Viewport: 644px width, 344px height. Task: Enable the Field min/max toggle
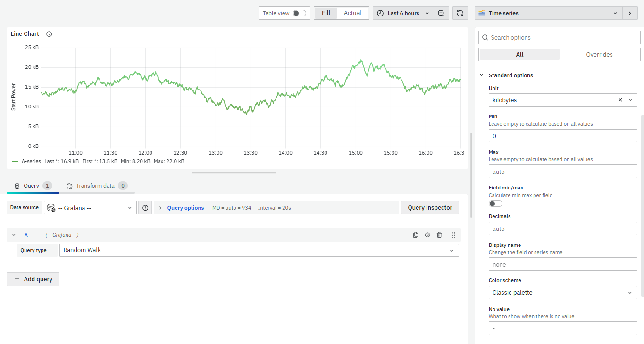[x=495, y=204]
